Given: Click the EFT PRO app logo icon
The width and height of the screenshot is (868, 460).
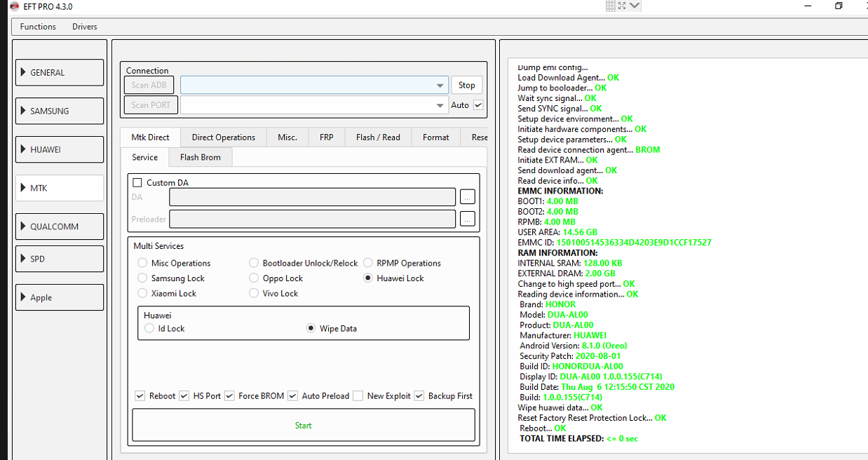Looking at the screenshot, I should [14, 6].
